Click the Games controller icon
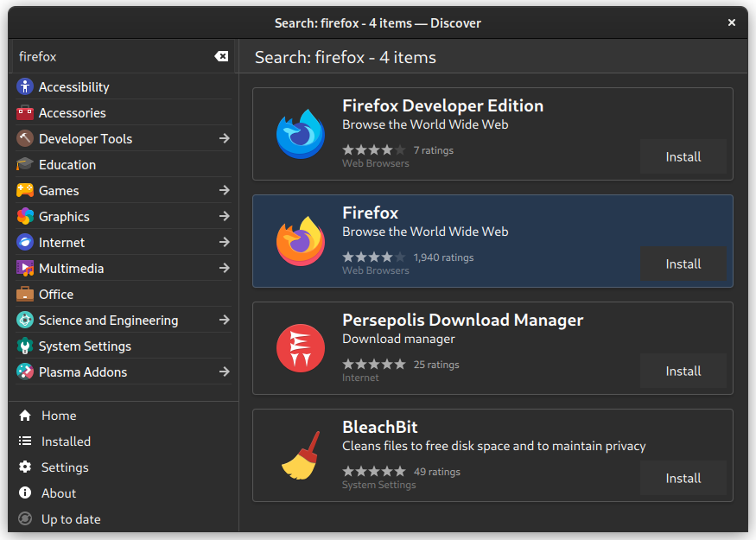The width and height of the screenshot is (756, 540). [25, 190]
